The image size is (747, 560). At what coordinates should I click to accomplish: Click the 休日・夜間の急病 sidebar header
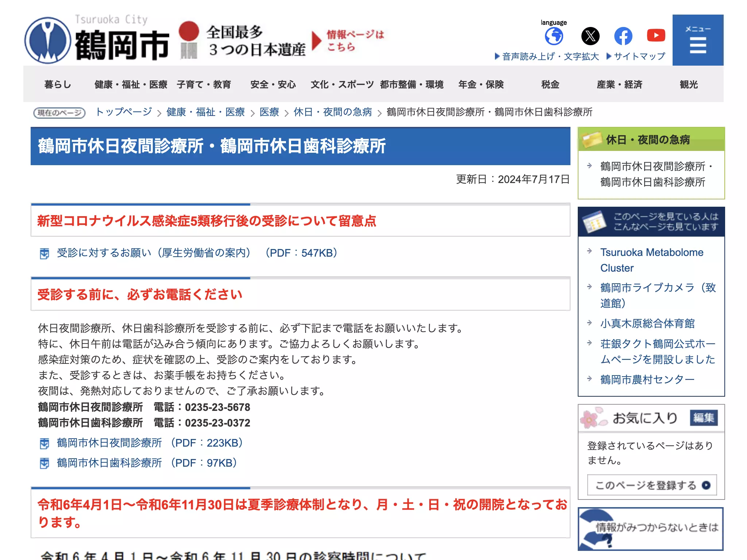pyautogui.click(x=651, y=139)
